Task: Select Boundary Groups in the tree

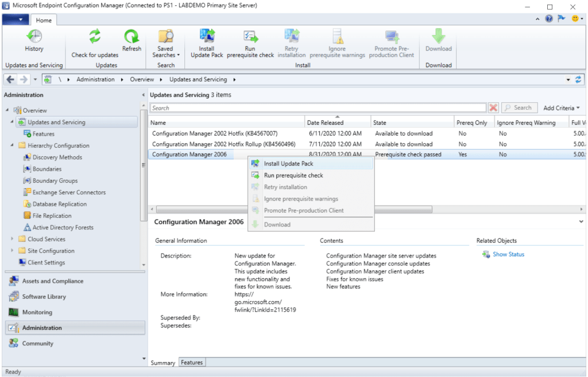Action: coord(55,180)
